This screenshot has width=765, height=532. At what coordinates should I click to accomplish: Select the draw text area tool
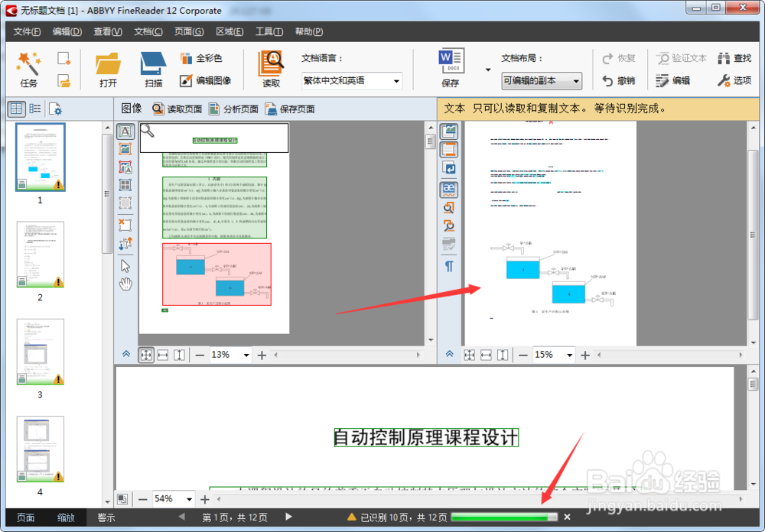pos(125,131)
